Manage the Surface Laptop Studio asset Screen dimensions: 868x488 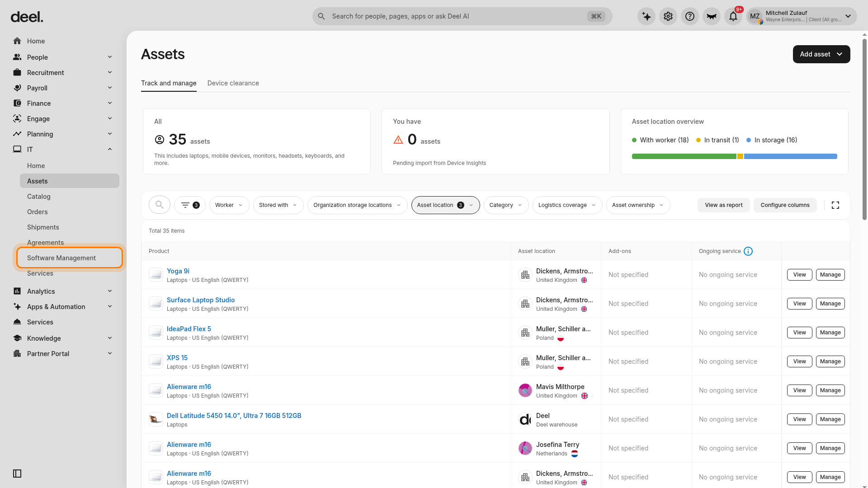tap(830, 304)
